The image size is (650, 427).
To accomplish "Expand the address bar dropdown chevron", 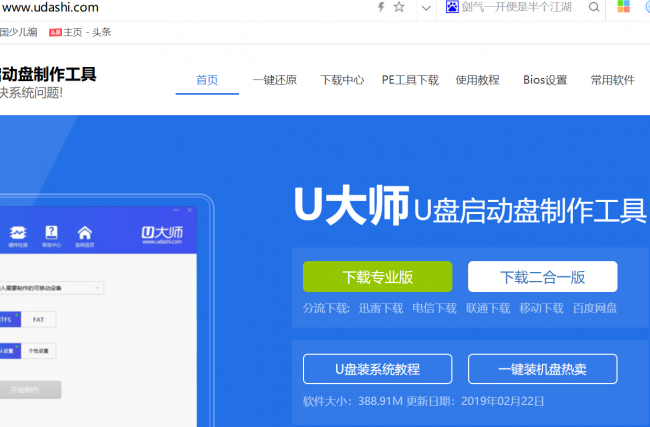I will pos(426,8).
